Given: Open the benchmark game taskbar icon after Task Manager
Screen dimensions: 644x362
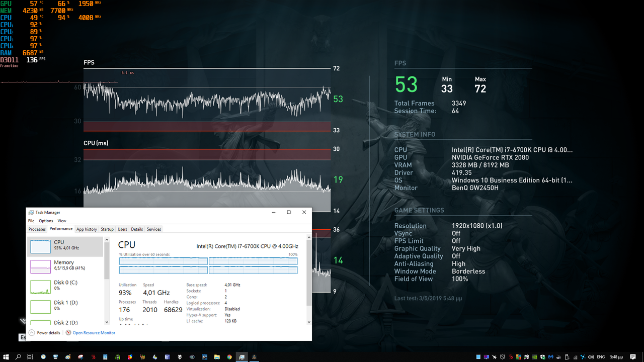Looking at the screenshot, I should [254, 357].
